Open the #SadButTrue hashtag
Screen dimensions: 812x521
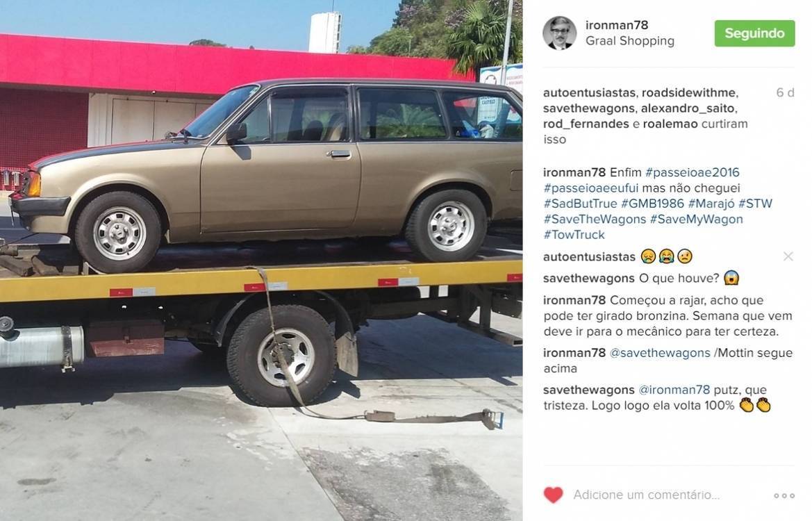click(581, 204)
